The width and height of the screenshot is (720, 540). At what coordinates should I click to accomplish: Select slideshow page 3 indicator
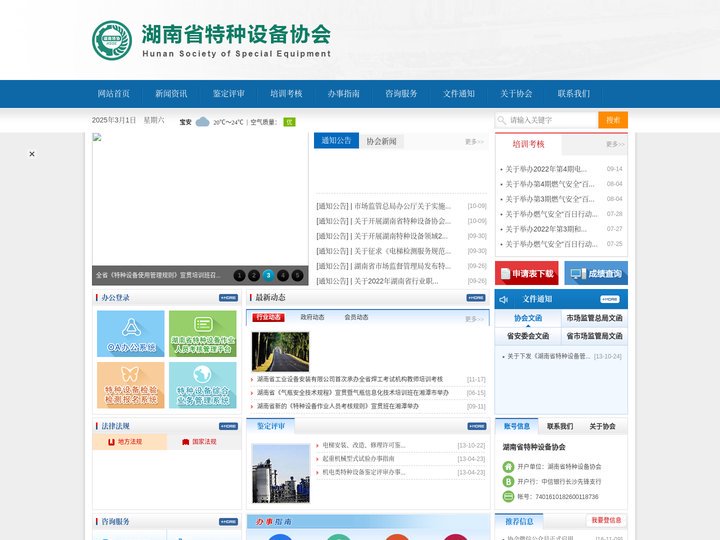tap(268, 275)
